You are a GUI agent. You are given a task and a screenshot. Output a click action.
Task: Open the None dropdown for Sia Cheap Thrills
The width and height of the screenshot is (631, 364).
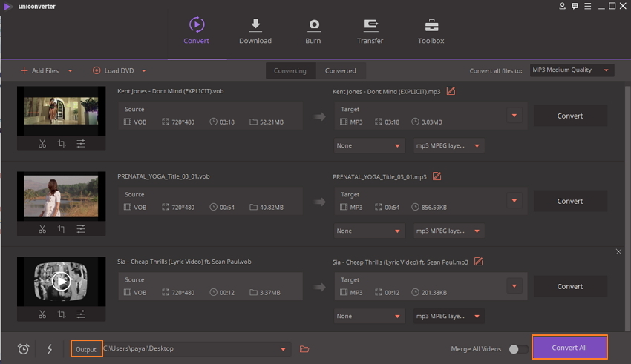[369, 316]
